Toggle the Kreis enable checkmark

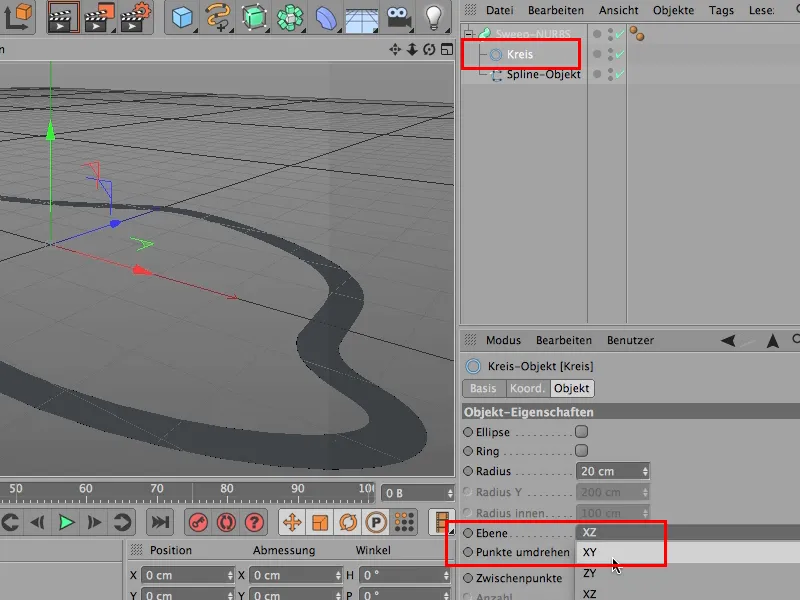620,54
